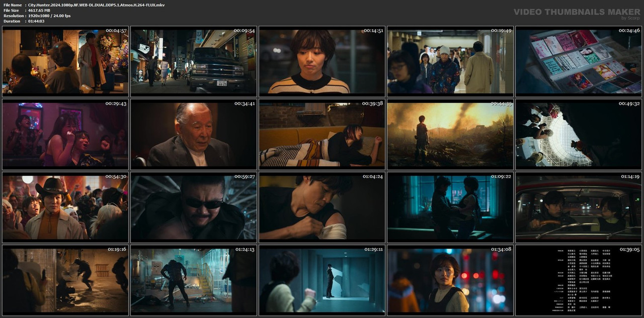644x318 pixels.
Task: Select the thumbnail at 00:14:51
Action: pos(322,60)
